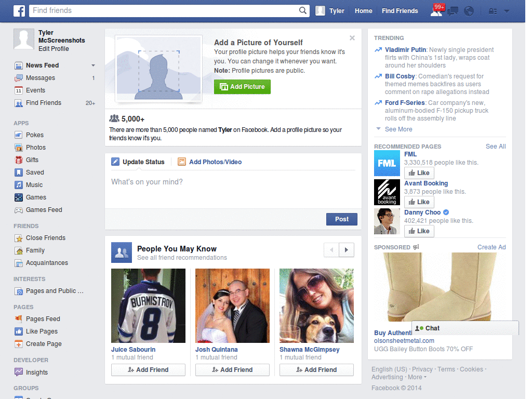Open the Chat bar
The width and height of the screenshot is (532, 399).
tap(465, 328)
